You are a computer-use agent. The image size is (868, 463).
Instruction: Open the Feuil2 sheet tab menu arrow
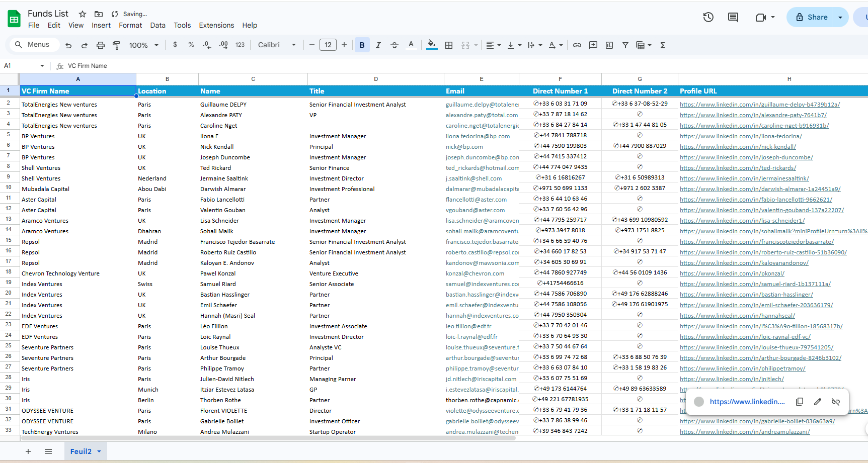99,451
